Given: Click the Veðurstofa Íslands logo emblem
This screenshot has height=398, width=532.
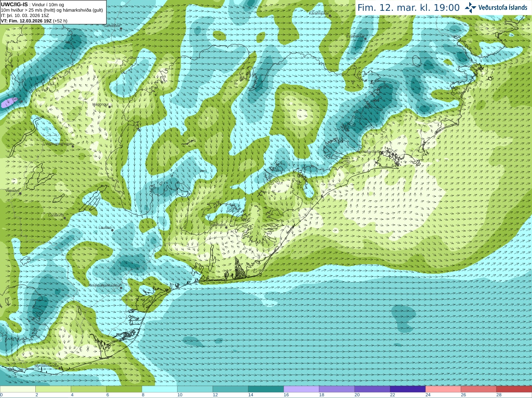Looking at the screenshot, I should pyautogui.click(x=470, y=7).
